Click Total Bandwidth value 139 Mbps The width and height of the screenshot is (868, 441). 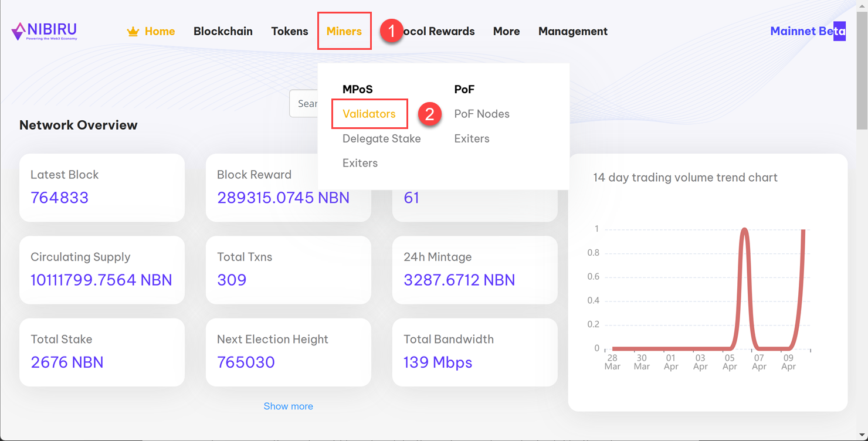point(438,362)
